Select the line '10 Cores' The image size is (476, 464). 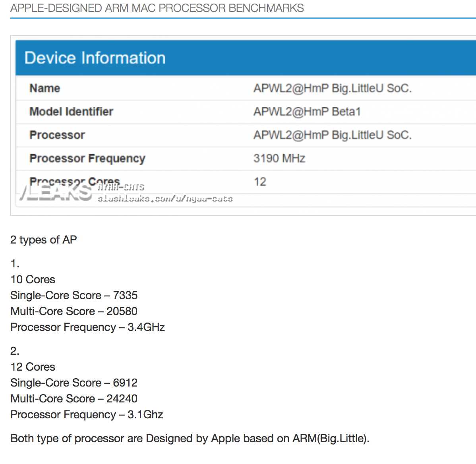[x=33, y=280]
